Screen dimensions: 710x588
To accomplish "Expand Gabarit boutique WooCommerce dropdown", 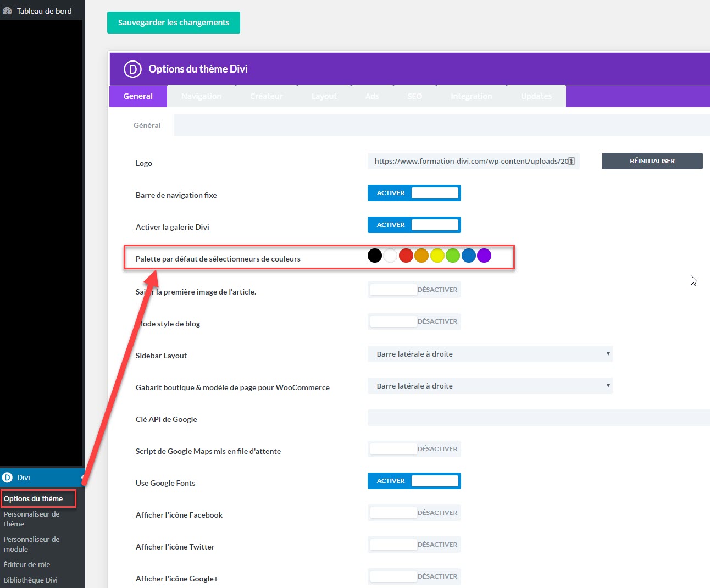I will pyautogui.click(x=490, y=386).
